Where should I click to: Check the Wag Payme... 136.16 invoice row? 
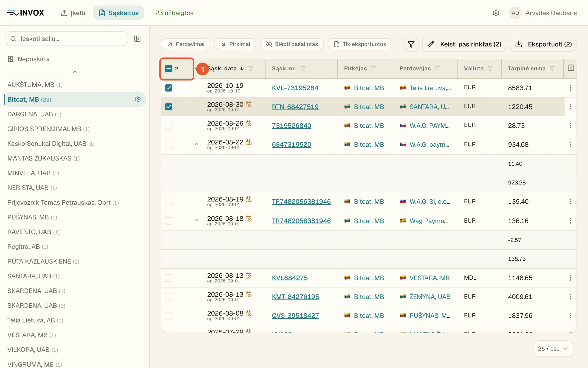(x=168, y=221)
